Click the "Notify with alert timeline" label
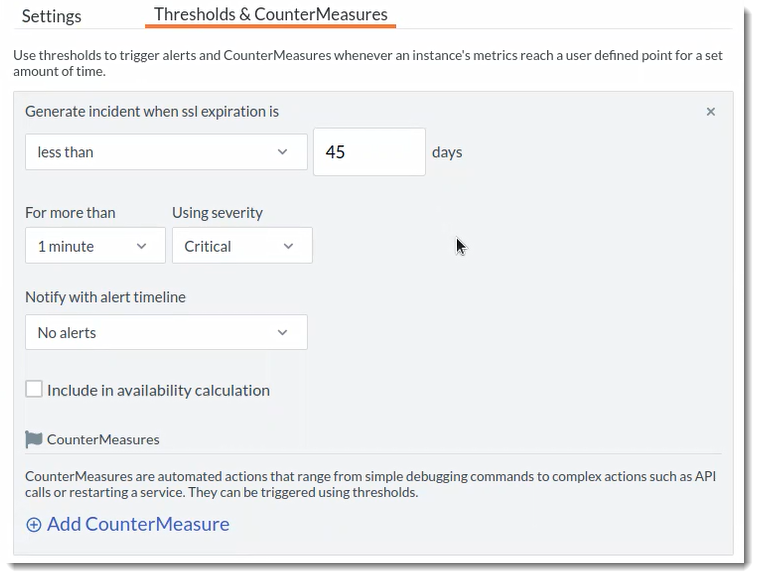The image size is (759, 578). click(105, 297)
